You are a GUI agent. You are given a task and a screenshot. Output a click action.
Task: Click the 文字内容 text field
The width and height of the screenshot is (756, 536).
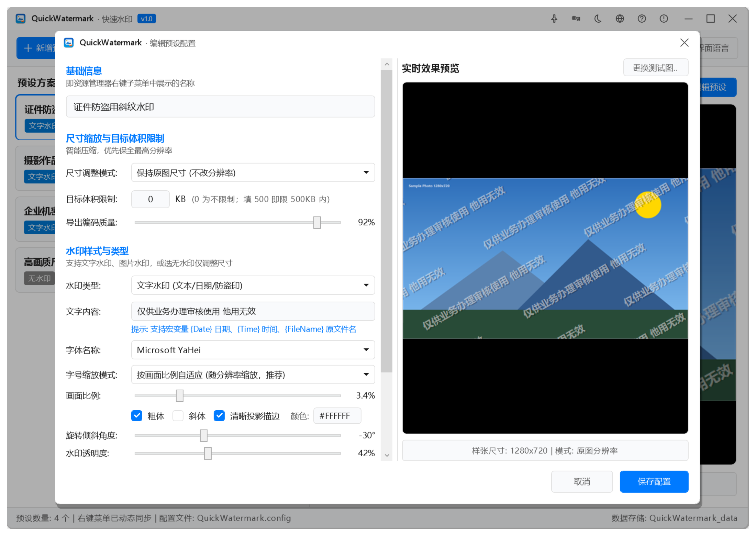point(253,311)
